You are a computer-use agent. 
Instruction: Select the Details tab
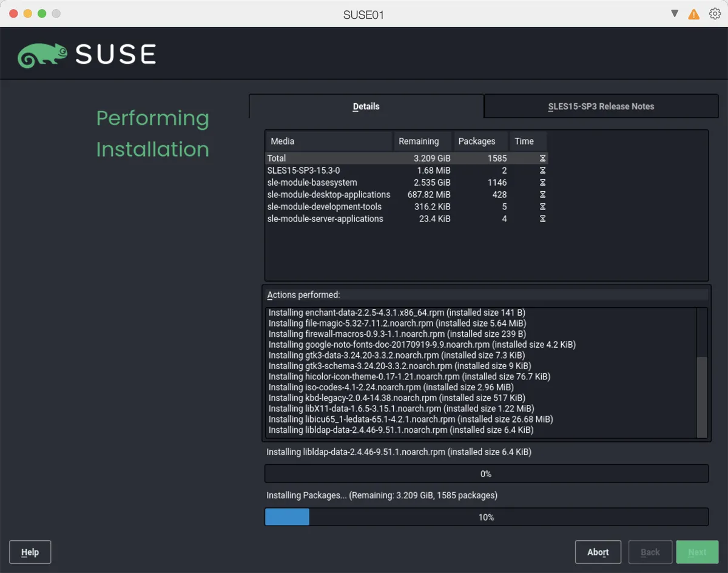[x=366, y=106]
